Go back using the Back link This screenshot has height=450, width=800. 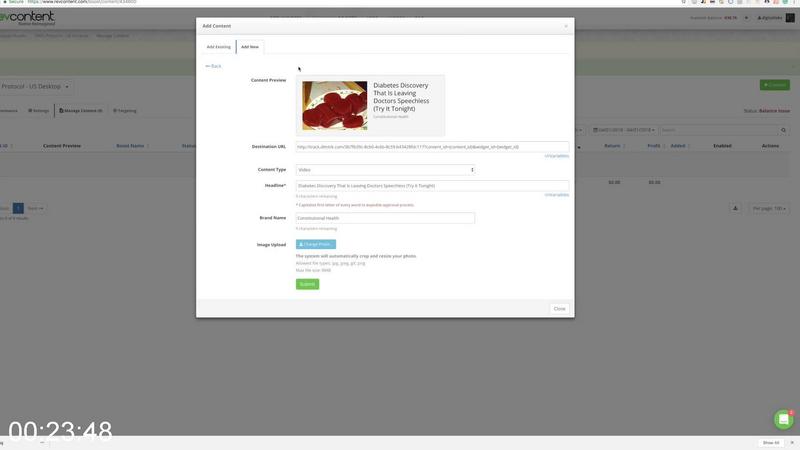213,66
